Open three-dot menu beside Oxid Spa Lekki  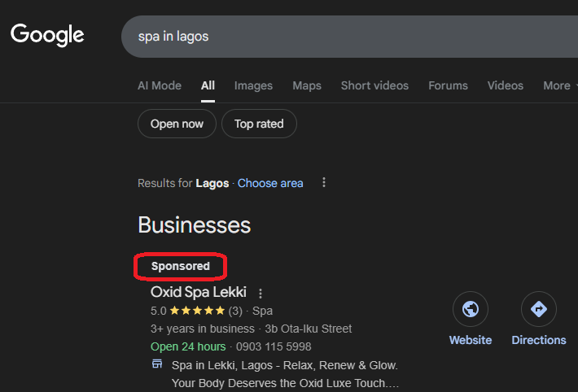(x=261, y=294)
